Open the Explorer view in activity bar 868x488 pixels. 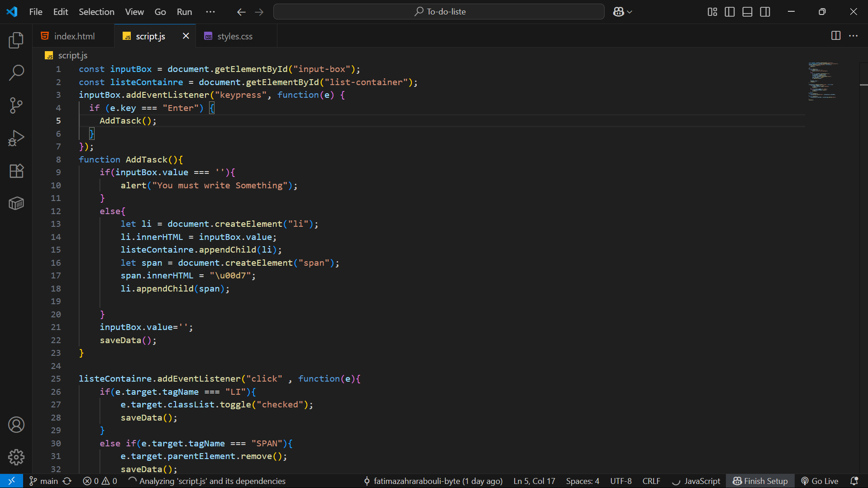point(16,40)
